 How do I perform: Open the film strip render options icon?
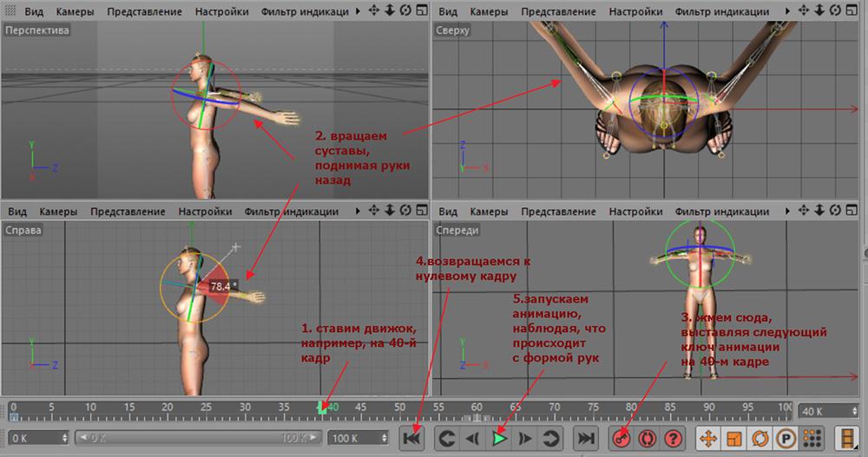click(x=847, y=439)
